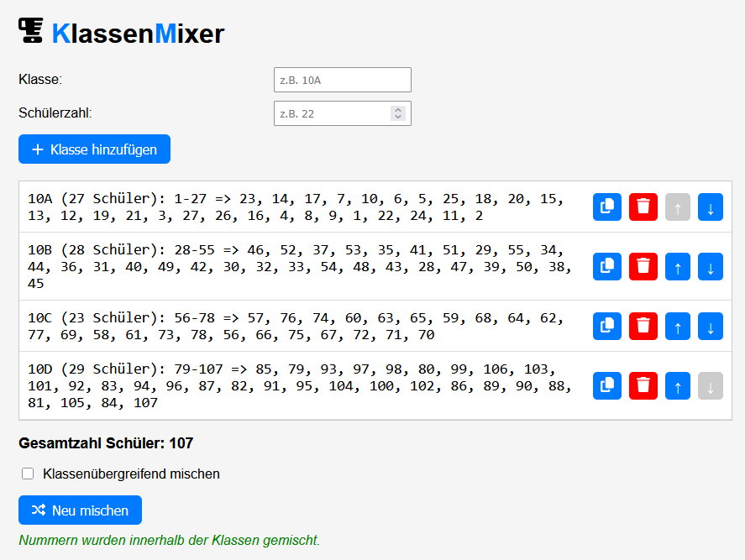745x560 pixels.
Task: Move class 10D up in list
Action: coord(678,385)
